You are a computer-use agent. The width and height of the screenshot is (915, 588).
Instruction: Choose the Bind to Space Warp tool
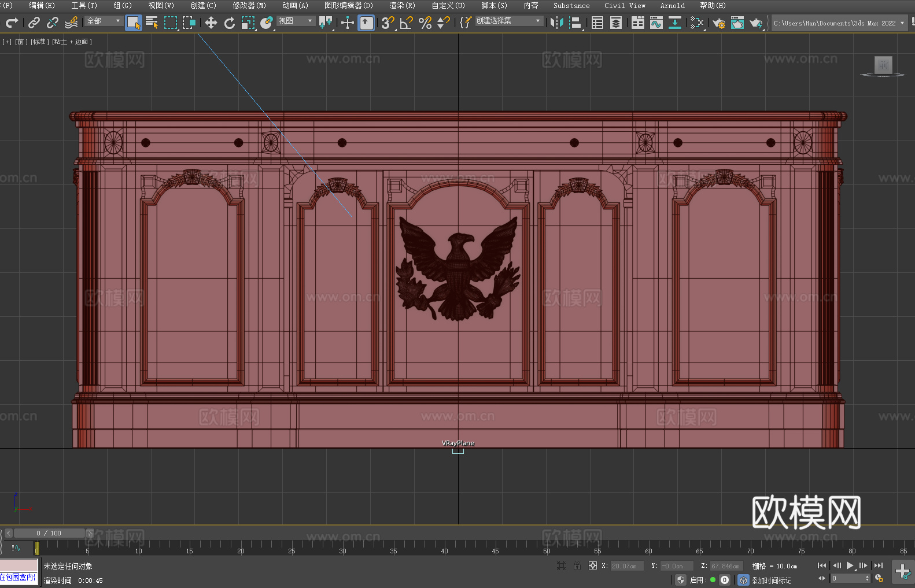click(x=71, y=23)
